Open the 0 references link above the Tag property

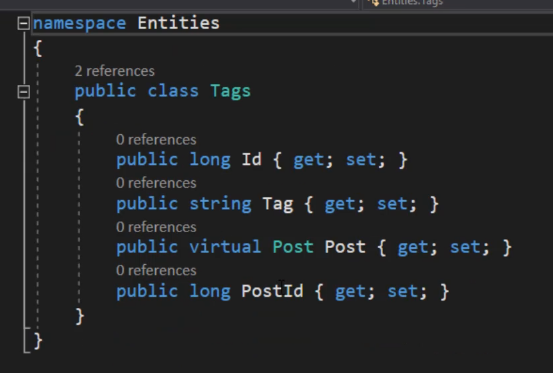156,183
